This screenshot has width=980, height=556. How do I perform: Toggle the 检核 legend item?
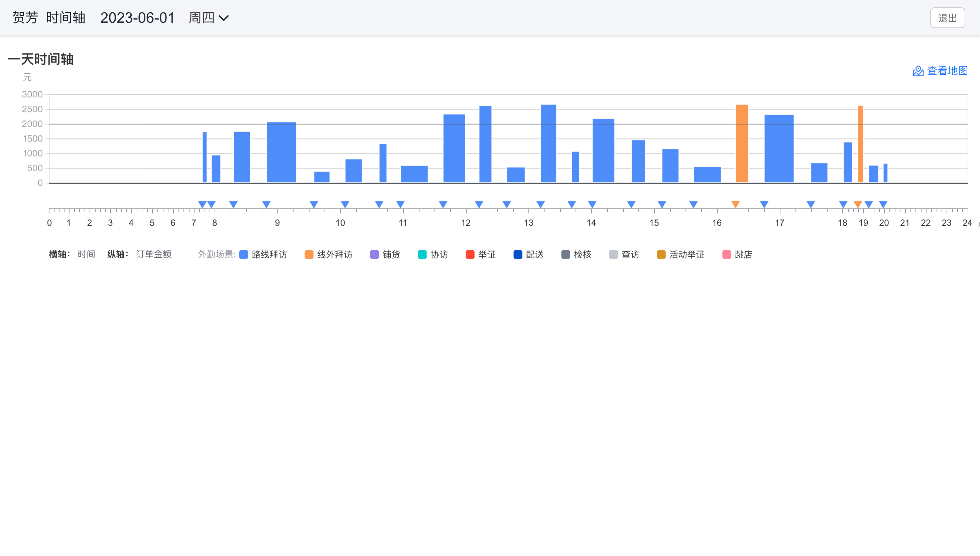[x=576, y=255]
